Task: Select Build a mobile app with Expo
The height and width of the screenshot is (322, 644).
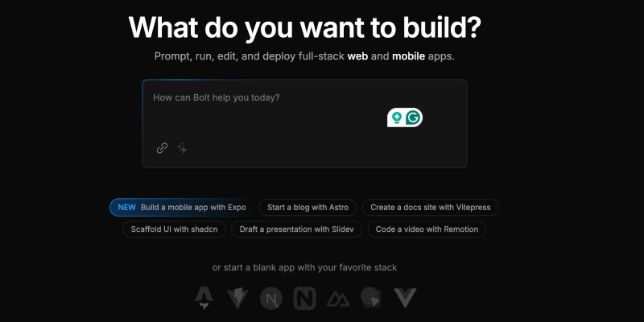Action: coord(192,207)
